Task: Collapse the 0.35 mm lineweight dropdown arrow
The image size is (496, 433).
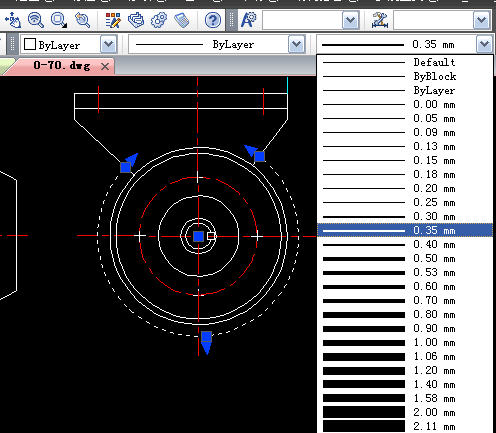Action: coord(484,44)
